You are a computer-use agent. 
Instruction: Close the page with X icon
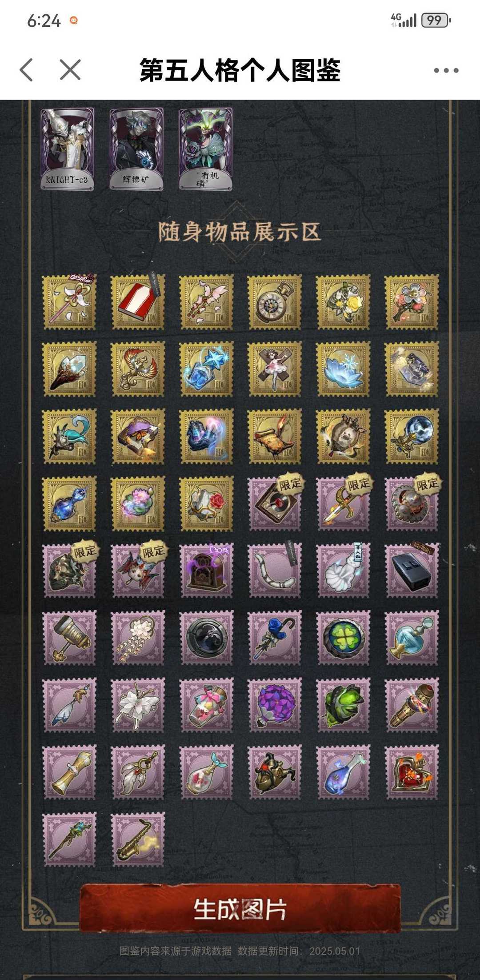click(x=70, y=70)
